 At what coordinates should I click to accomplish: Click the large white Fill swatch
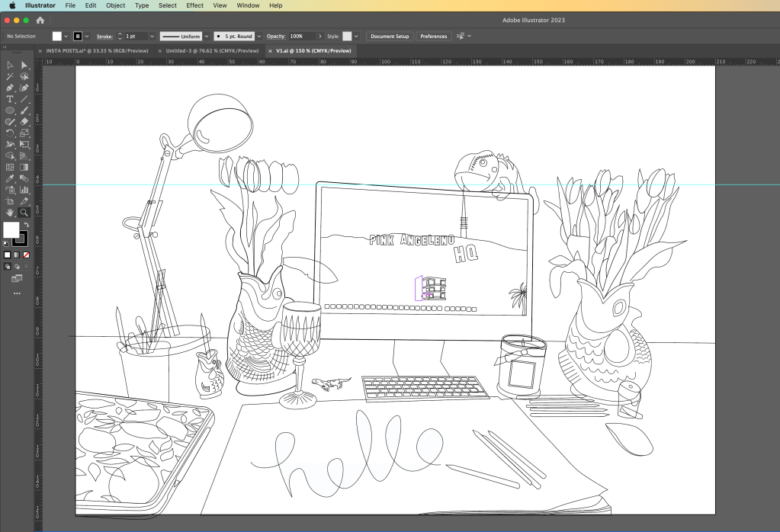pyautogui.click(x=11, y=229)
